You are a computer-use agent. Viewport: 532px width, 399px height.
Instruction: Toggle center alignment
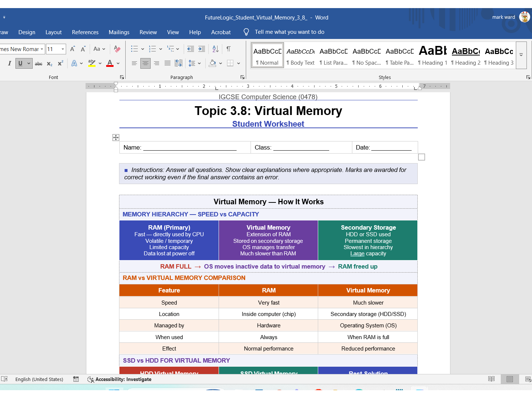(145, 63)
